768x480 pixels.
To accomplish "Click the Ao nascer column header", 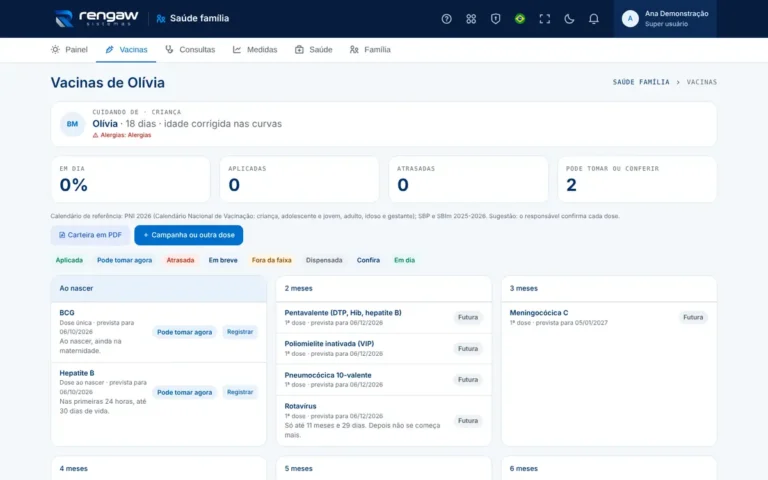I will click(159, 288).
